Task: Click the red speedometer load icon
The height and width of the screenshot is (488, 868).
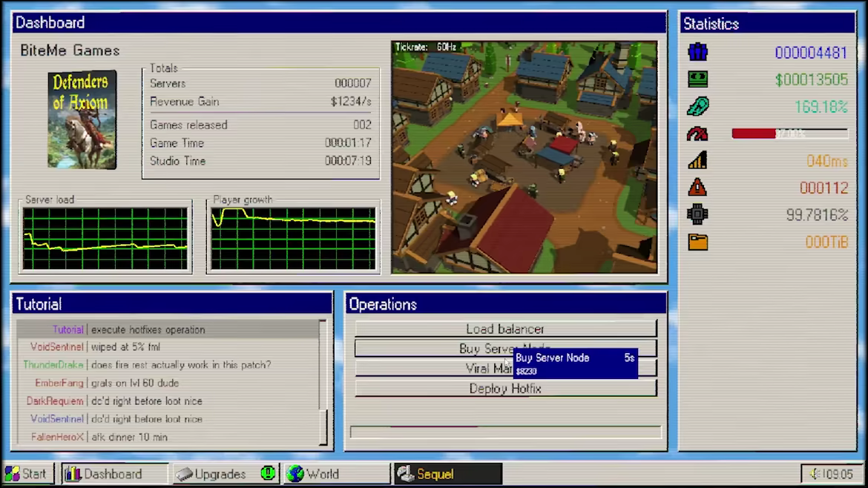Action: click(x=697, y=134)
